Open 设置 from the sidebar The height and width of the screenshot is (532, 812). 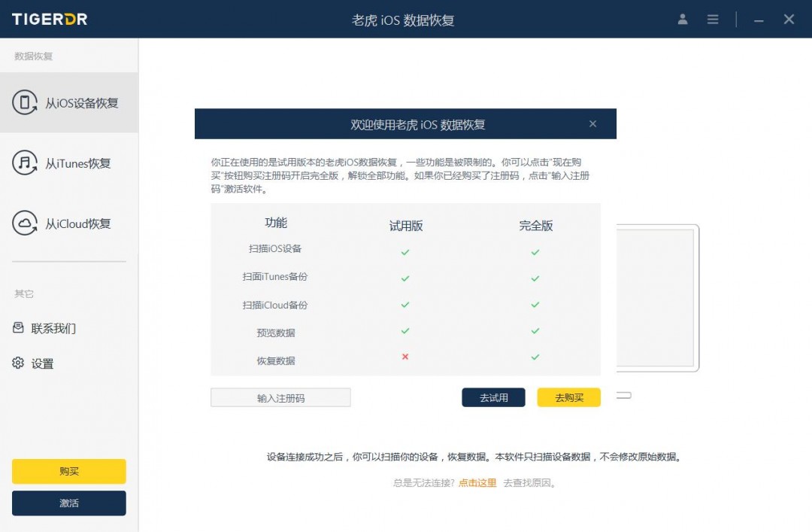(42, 364)
